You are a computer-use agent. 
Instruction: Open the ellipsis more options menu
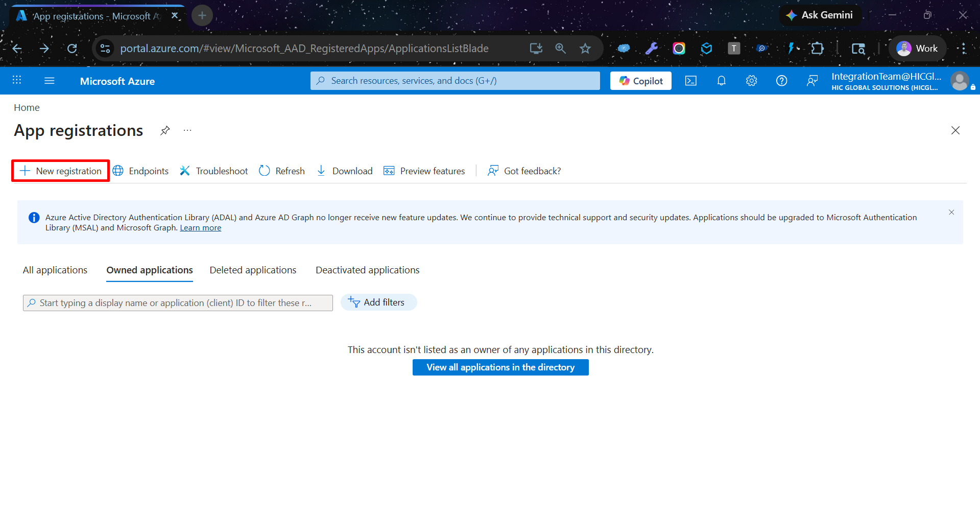click(x=187, y=131)
